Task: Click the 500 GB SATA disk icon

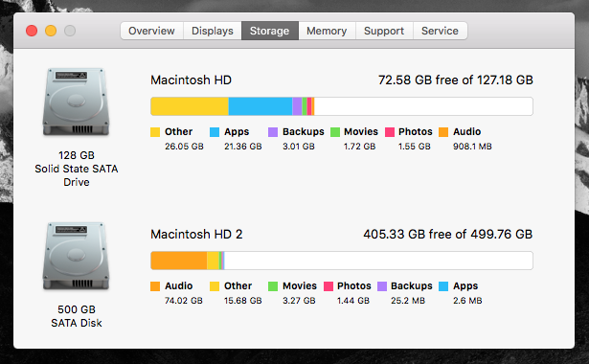Action: pyautogui.click(x=76, y=256)
